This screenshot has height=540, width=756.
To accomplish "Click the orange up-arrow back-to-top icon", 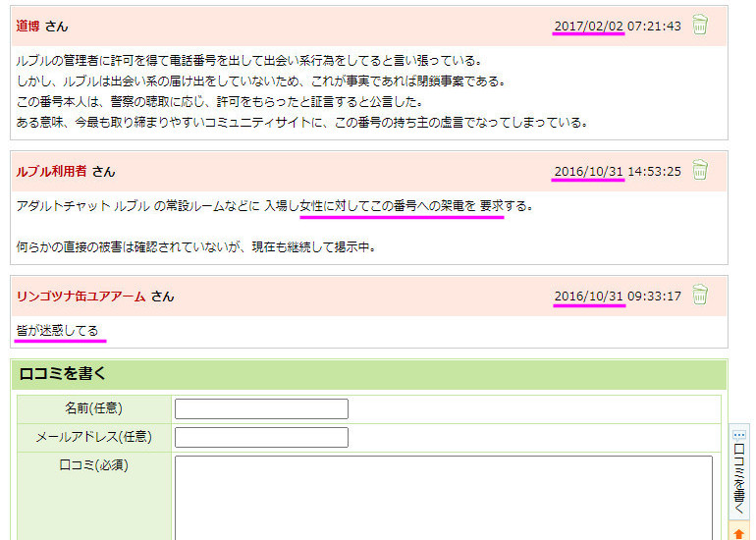I will (738, 533).
